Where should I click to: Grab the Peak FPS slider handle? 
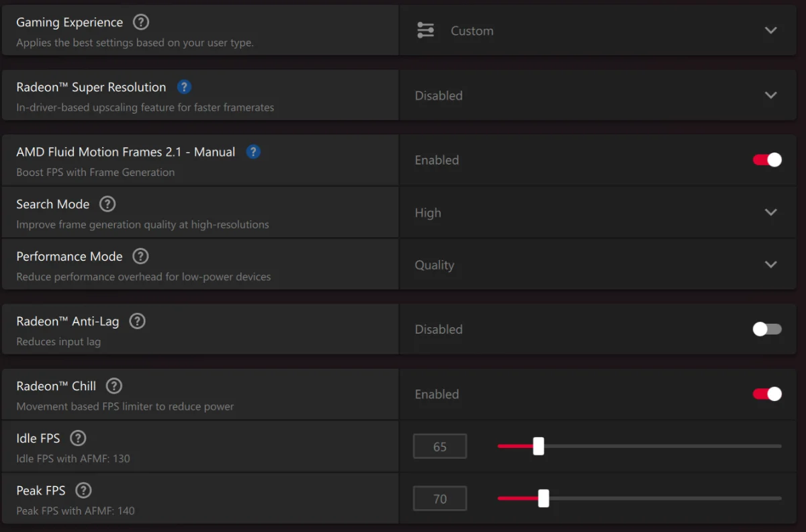543,498
